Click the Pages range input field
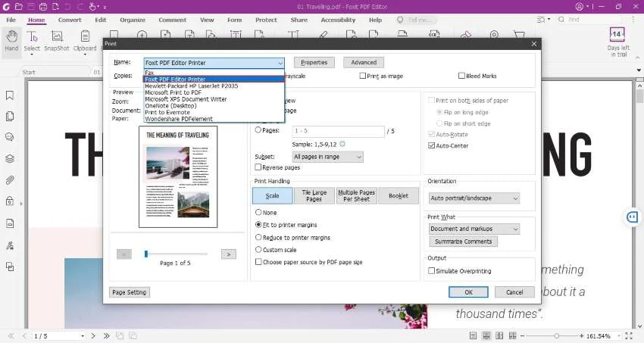The image size is (644, 343). pos(338,131)
